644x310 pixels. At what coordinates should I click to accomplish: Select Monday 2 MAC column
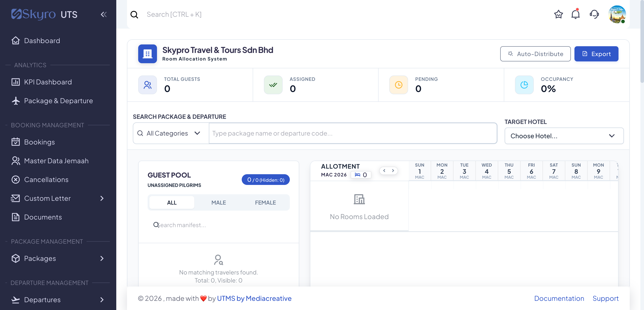[x=442, y=171]
